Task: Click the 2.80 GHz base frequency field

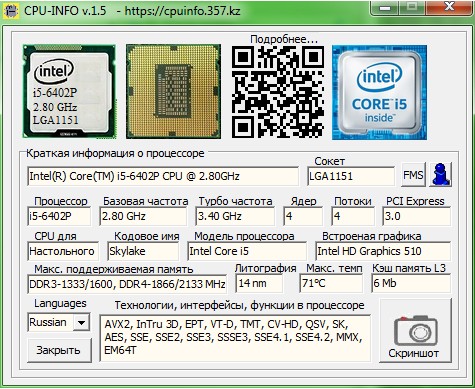Action: coord(143,216)
